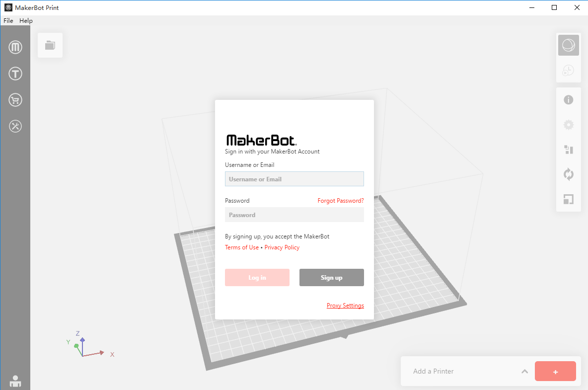
Task: Select the Thingiverse icon in the sidebar
Action: click(x=15, y=74)
